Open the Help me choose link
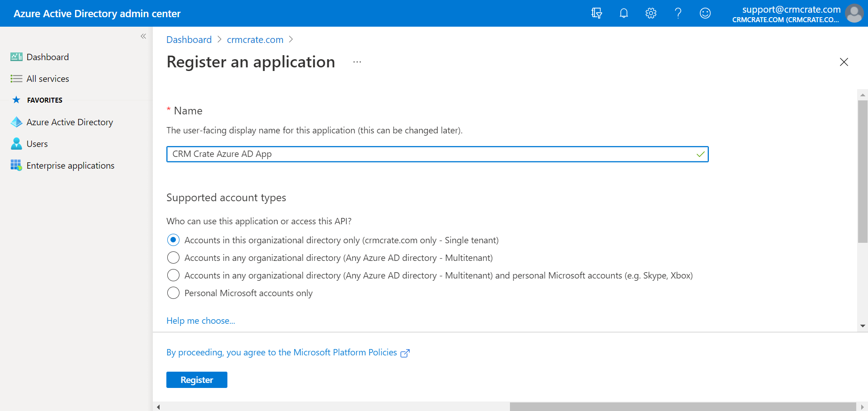This screenshot has width=868, height=411. tap(201, 321)
